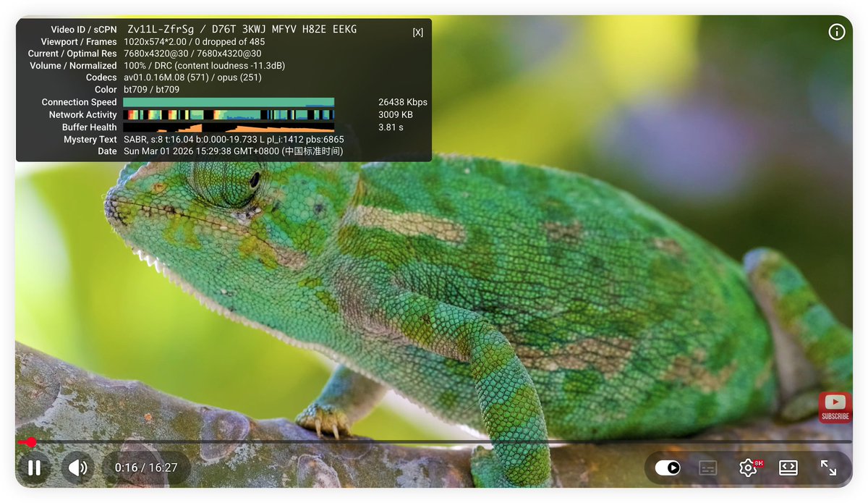
Task: Click the Buffer Health graph
Action: tap(229, 127)
